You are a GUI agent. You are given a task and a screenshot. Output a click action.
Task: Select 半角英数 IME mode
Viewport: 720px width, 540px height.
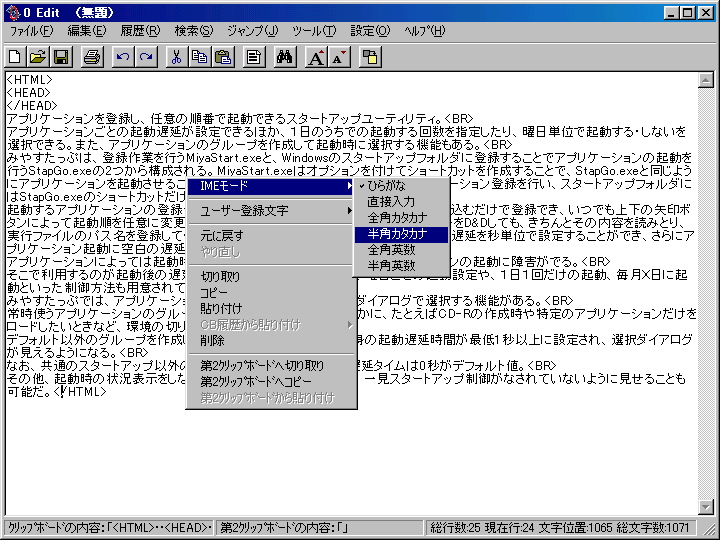(x=401, y=266)
